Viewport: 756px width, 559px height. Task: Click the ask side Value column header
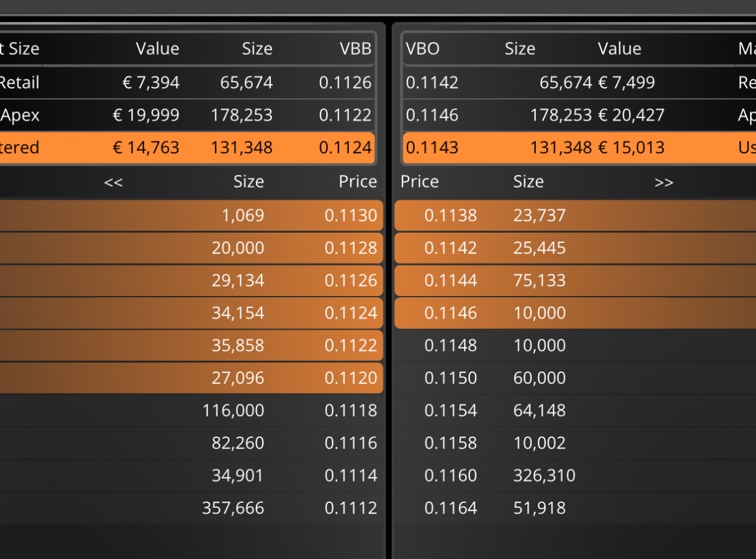[620, 48]
